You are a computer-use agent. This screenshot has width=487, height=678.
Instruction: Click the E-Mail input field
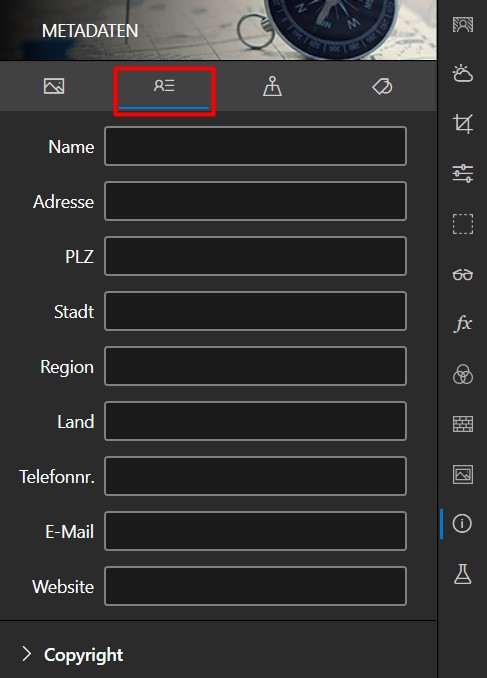[x=255, y=531]
